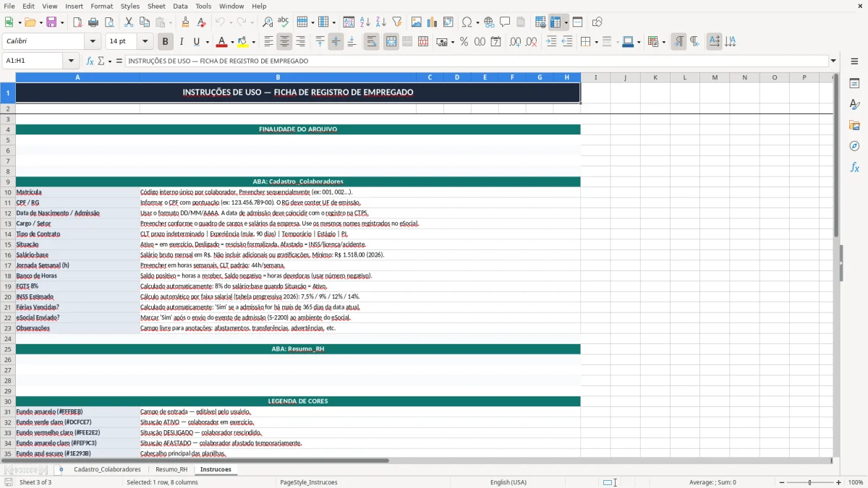The height and width of the screenshot is (488, 868).
Task: Insert an image using the toolbar icon
Action: point(417,22)
